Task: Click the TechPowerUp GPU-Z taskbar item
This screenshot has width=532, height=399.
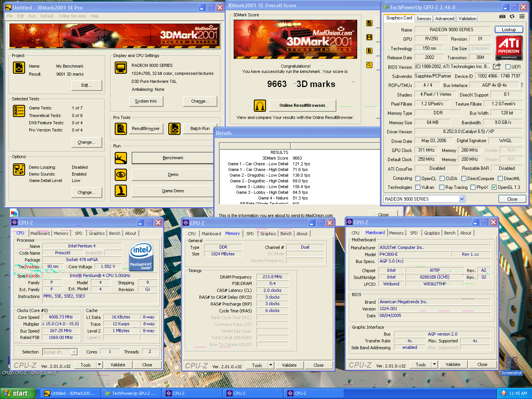Action: click(132, 393)
